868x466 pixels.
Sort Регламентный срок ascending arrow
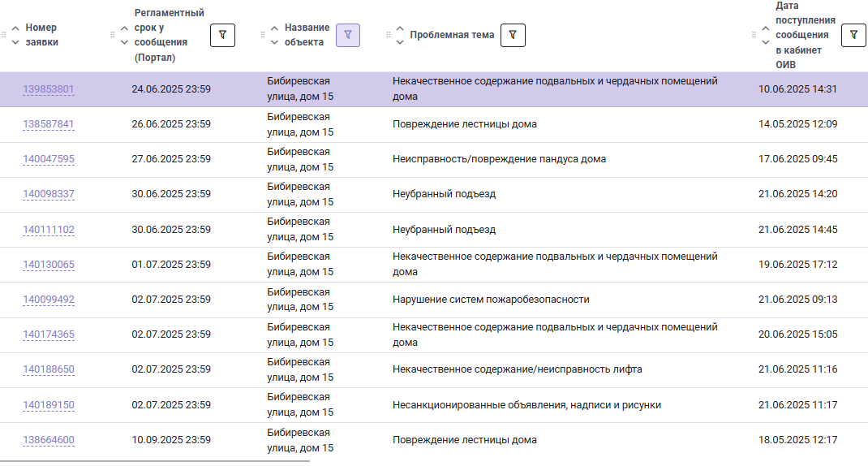coord(125,28)
